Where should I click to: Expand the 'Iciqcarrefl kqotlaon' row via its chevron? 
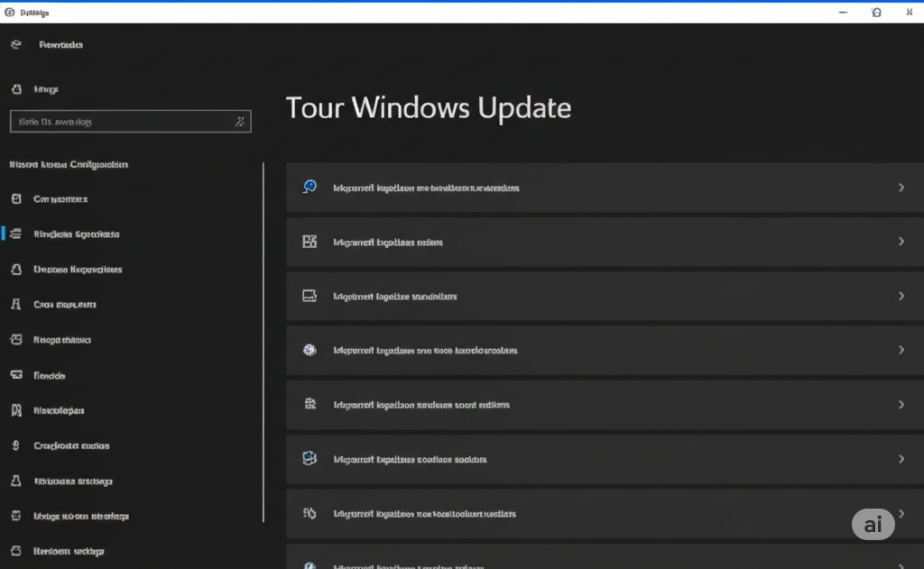[x=901, y=188]
